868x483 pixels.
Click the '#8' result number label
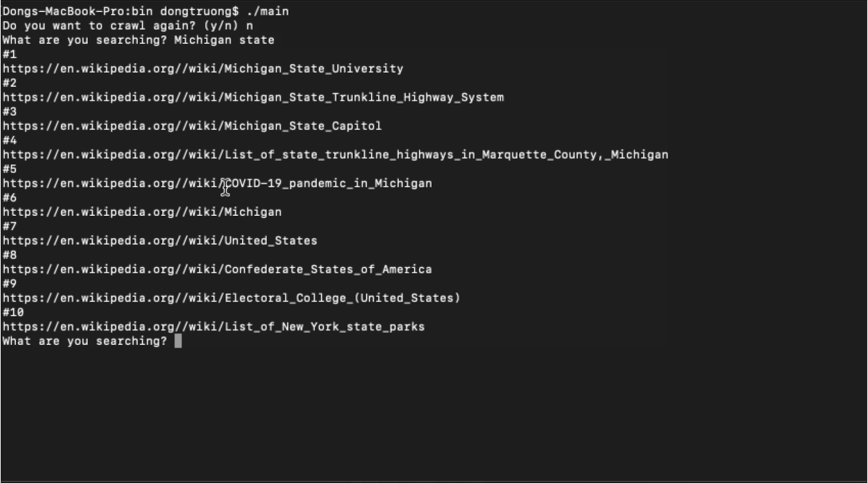tap(10, 255)
